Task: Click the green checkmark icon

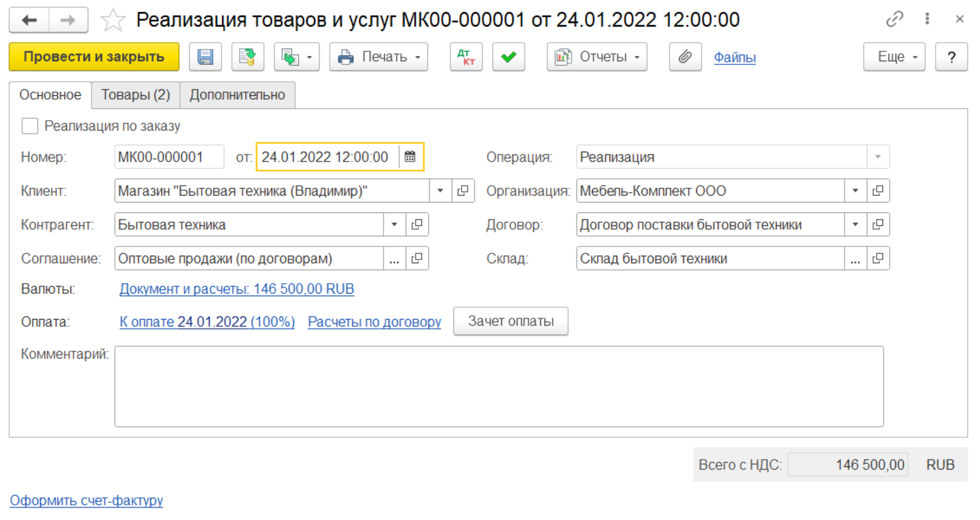Action: (508, 57)
